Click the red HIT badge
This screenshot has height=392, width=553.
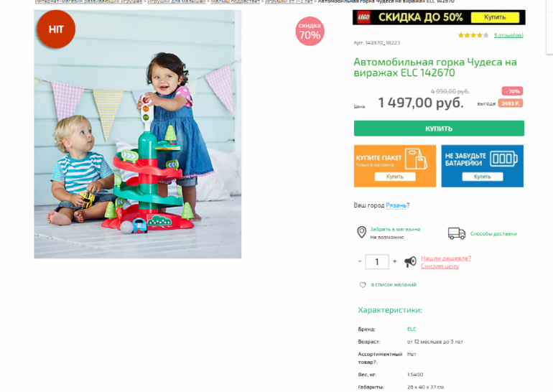(x=56, y=29)
